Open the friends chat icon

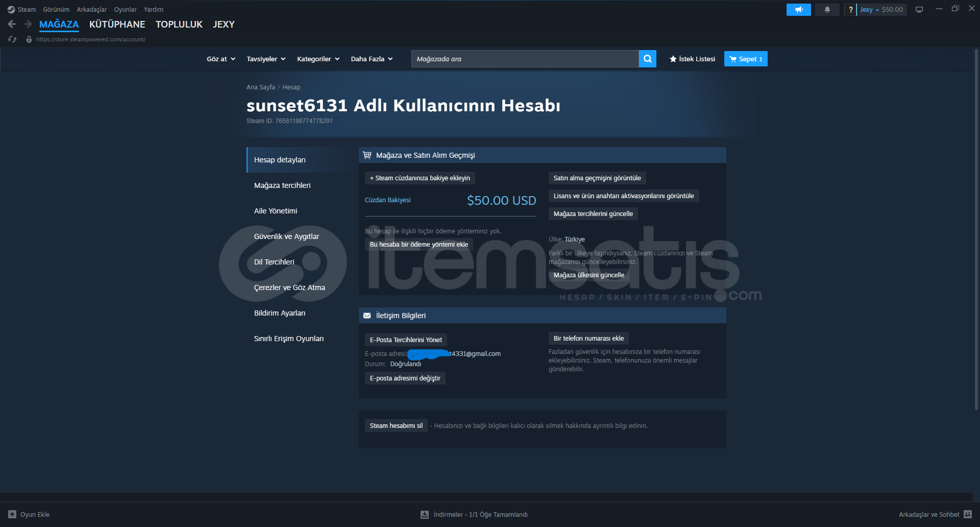(968, 514)
